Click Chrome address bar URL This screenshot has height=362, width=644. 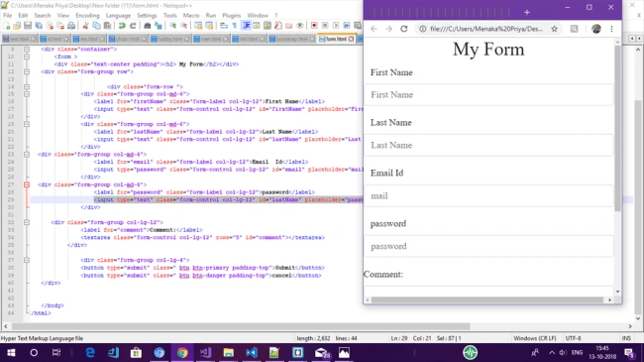pyautogui.click(x=486, y=29)
